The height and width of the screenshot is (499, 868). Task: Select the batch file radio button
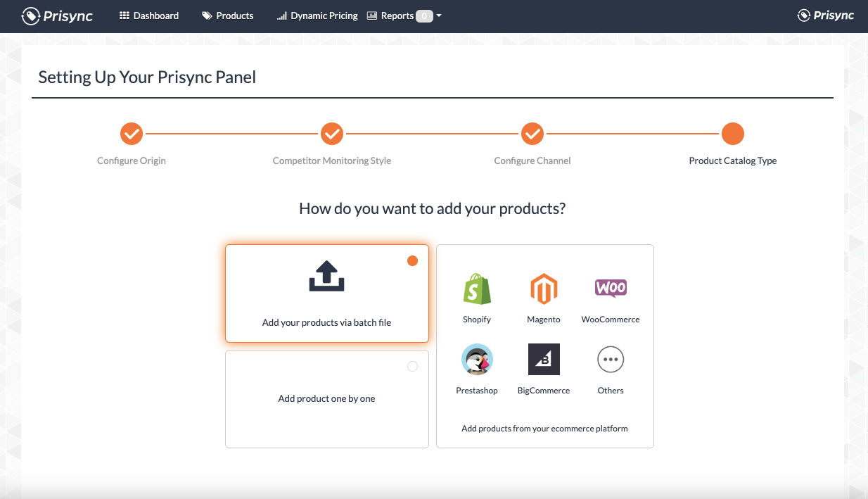click(412, 261)
